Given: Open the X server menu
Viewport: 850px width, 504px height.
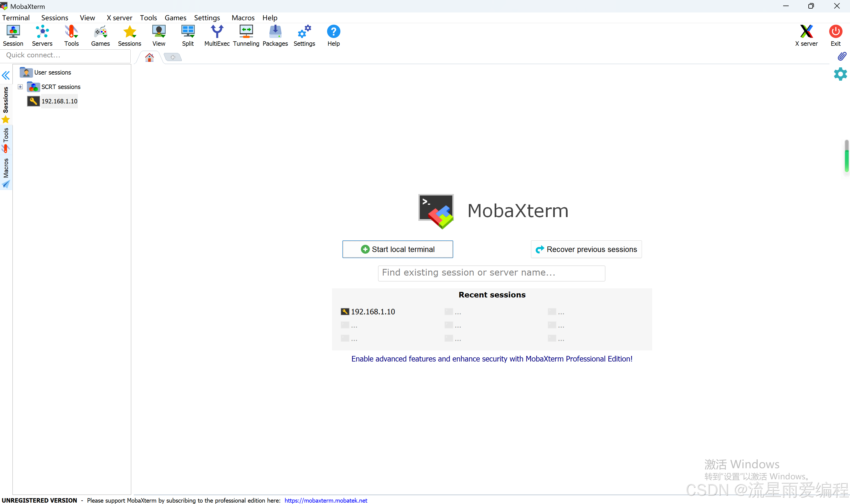Looking at the screenshot, I should pos(119,18).
